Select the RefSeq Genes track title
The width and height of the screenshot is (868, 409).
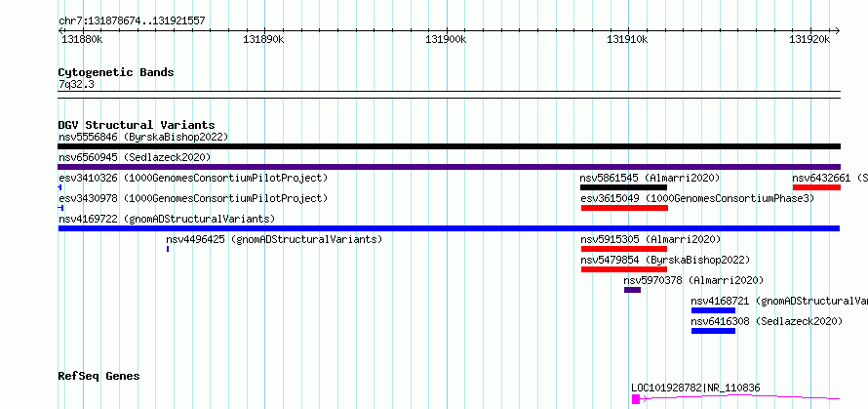click(99, 376)
